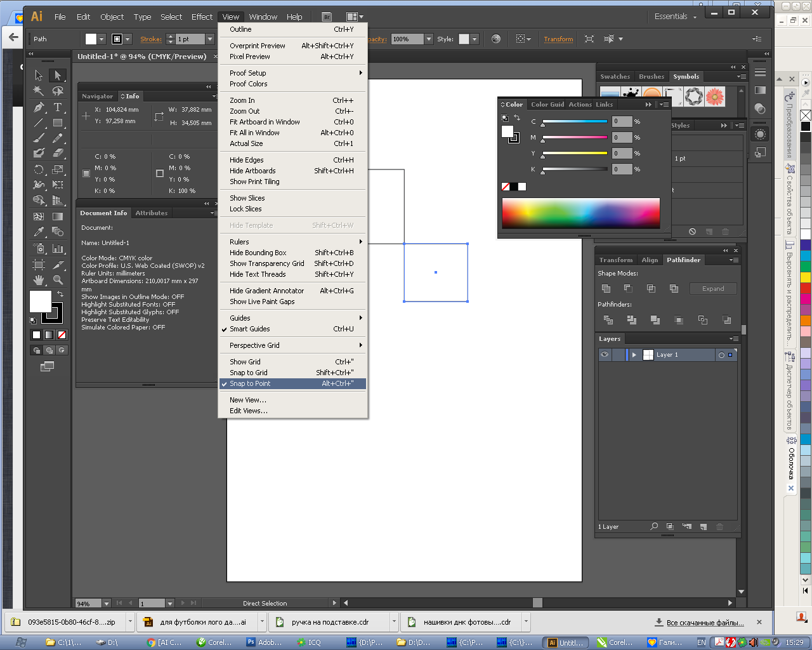Create new layer in Layers panel
The height and width of the screenshot is (650, 812).
tap(704, 527)
